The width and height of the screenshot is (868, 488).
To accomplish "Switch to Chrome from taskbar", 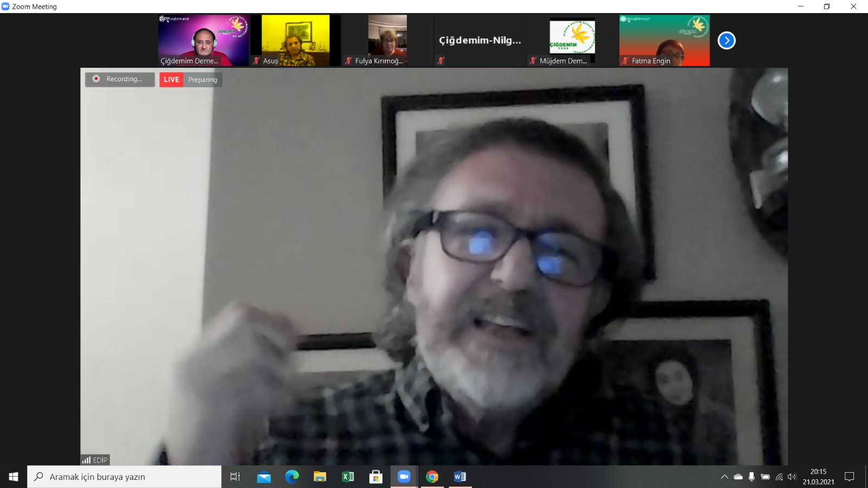I will coord(432,477).
